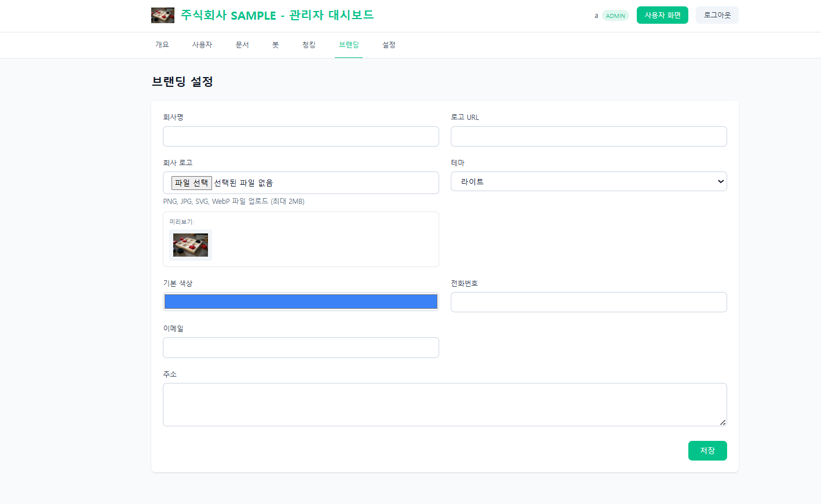Click the logo preview thumbnail image
Screen dimensions: 821x504
tap(190, 244)
